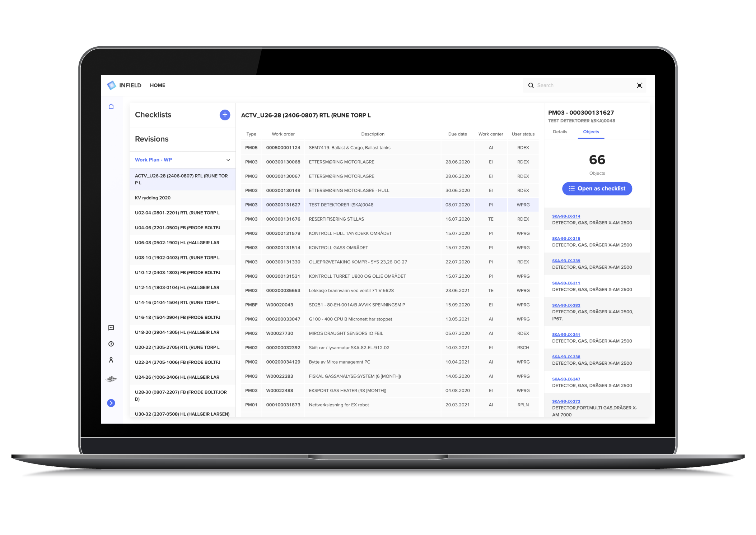
Task: Open the SKA-93-JX-314 link
Action: tap(566, 216)
